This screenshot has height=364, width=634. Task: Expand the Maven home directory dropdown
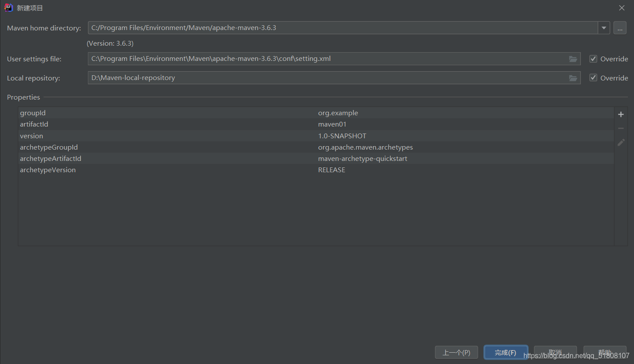click(x=604, y=28)
